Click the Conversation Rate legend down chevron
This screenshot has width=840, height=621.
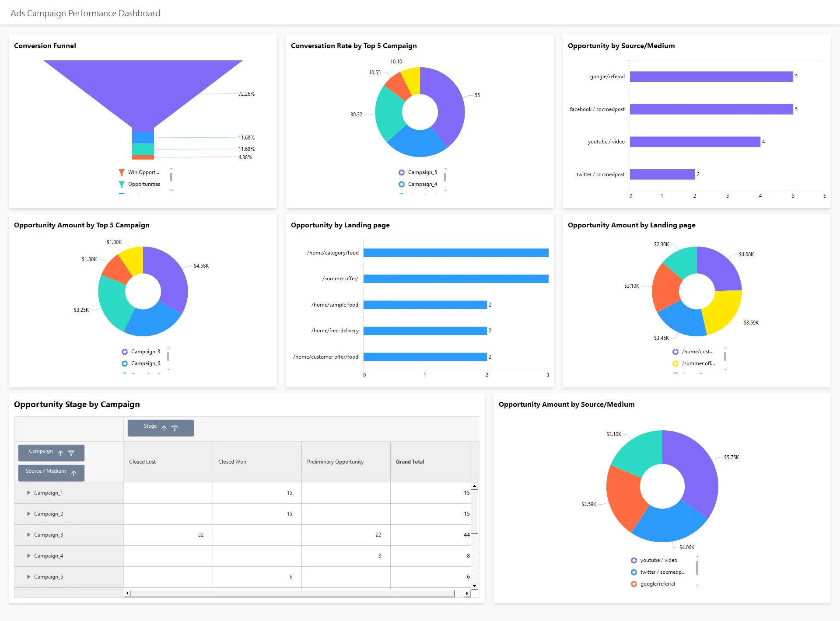pos(445,189)
